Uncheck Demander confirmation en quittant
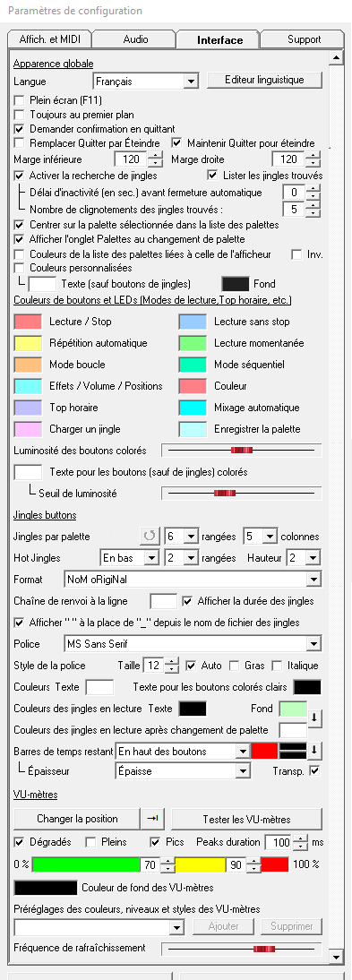Image resolution: width=352 pixels, height=980 pixels. (20, 129)
